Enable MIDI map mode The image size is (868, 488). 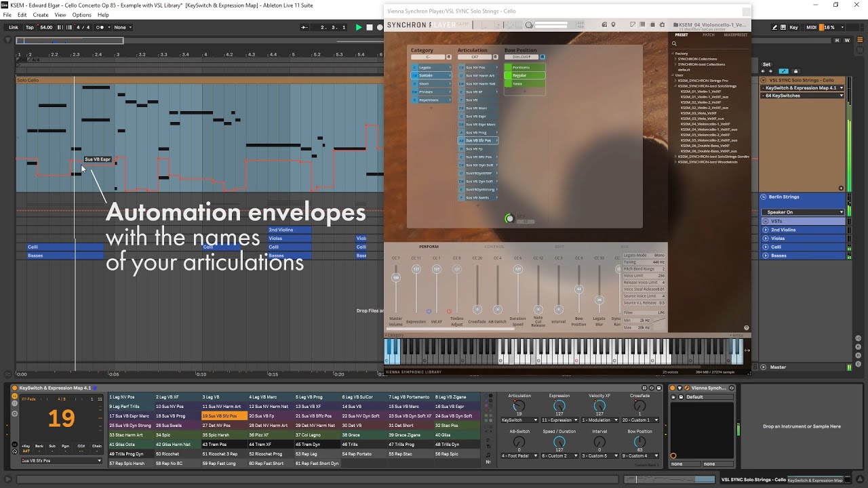811,27
